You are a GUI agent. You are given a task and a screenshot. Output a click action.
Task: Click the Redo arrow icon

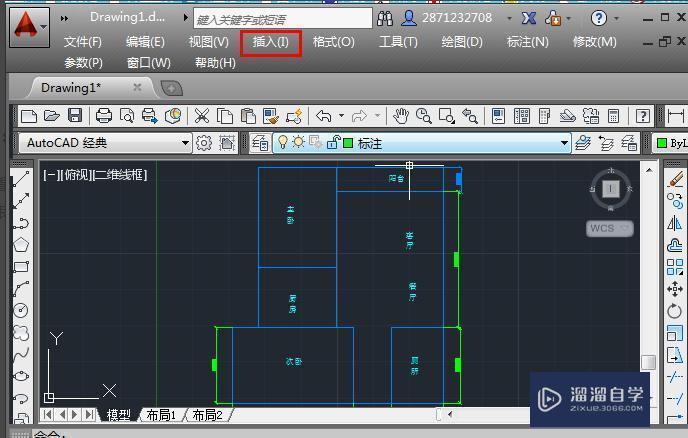click(x=359, y=116)
